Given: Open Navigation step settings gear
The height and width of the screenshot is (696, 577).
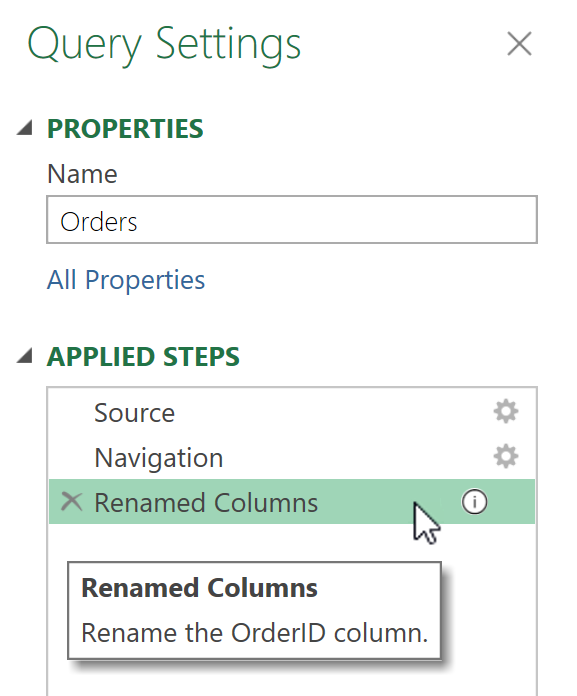Looking at the screenshot, I should click(506, 456).
